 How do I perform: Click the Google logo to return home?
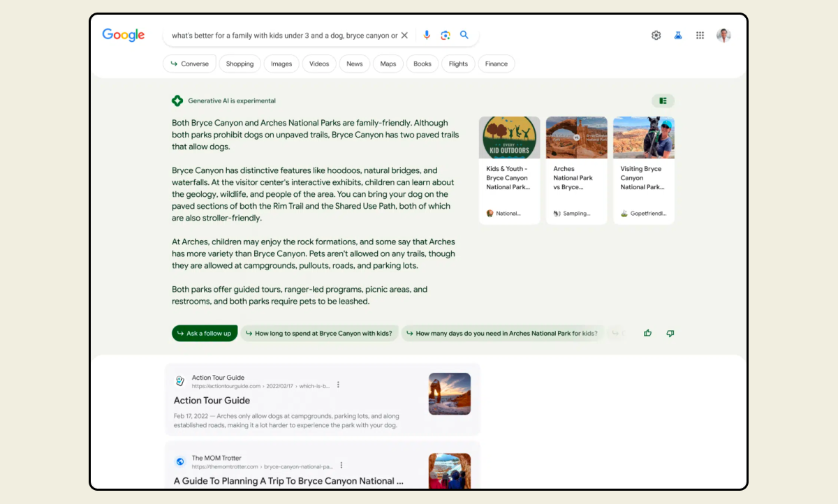[x=123, y=35]
